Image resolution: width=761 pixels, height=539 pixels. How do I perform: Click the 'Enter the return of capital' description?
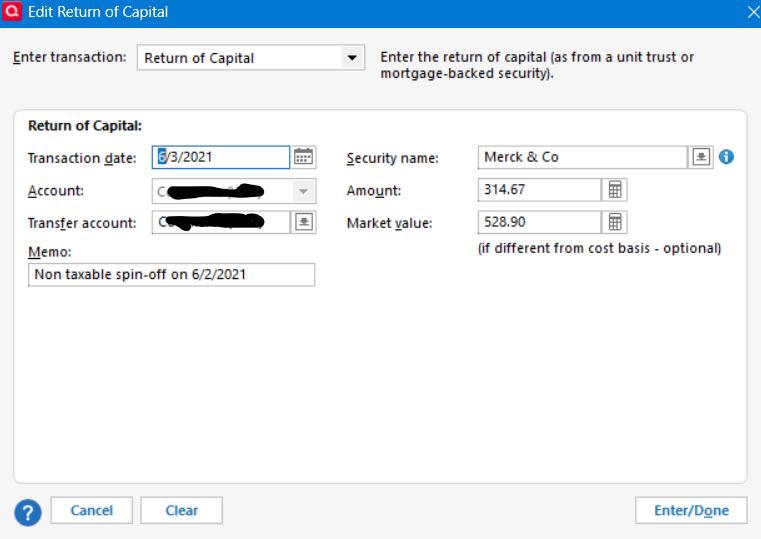(537, 65)
